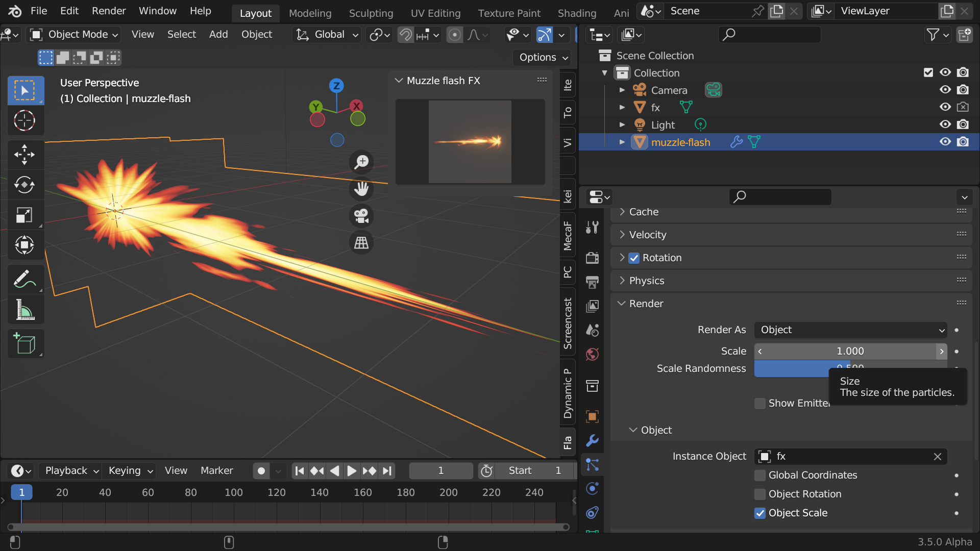Clear the fx Instance Object with the X

pos(938,457)
